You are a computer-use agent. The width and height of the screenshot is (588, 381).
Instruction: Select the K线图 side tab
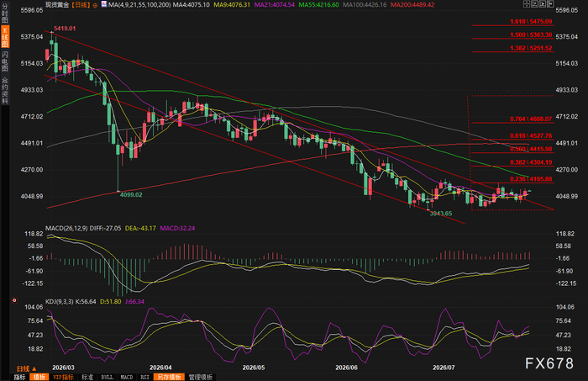click(x=5, y=37)
